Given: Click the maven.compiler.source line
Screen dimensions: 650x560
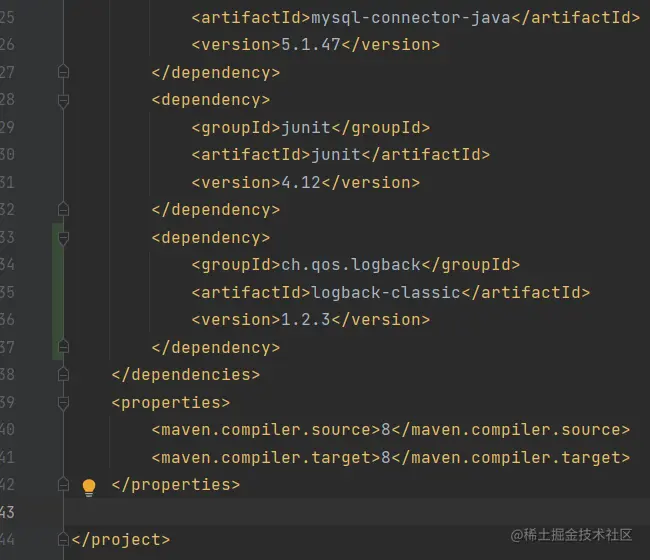Looking at the screenshot, I should pyautogui.click(x=390, y=430).
